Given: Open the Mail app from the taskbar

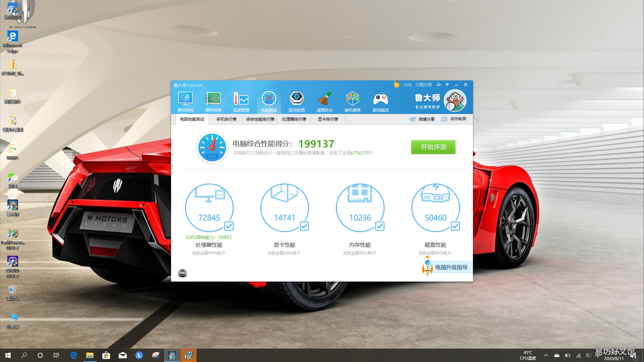Looking at the screenshot, I should tap(122, 355).
